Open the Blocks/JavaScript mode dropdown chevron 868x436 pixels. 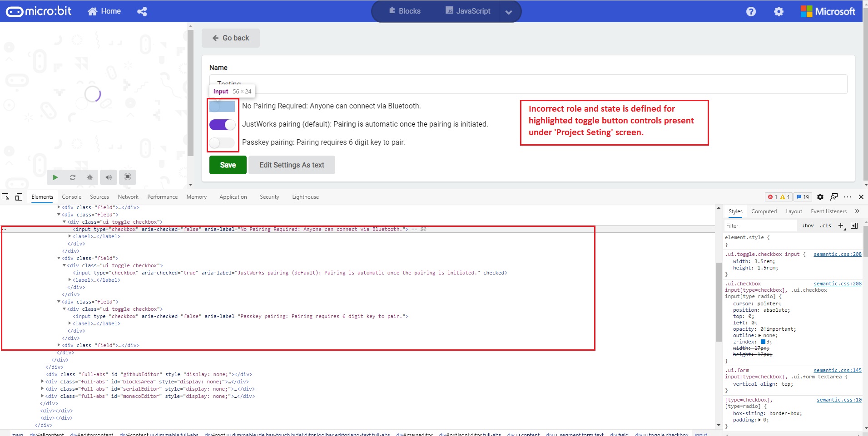point(508,12)
